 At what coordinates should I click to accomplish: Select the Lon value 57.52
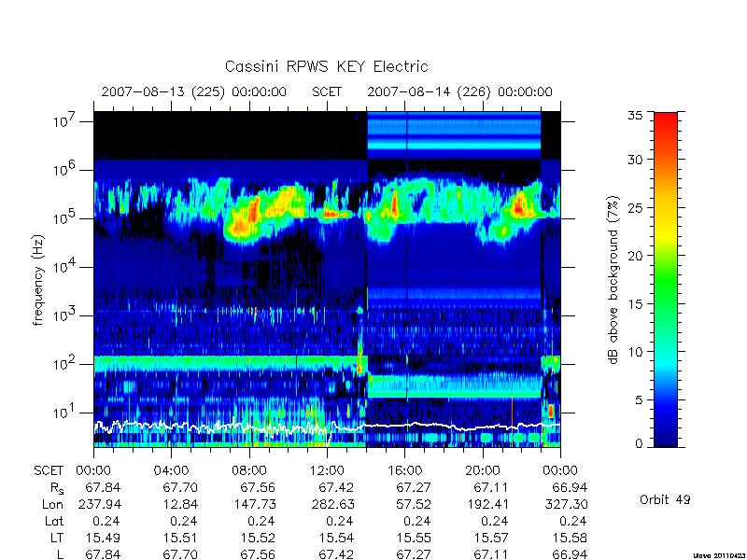click(x=414, y=504)
